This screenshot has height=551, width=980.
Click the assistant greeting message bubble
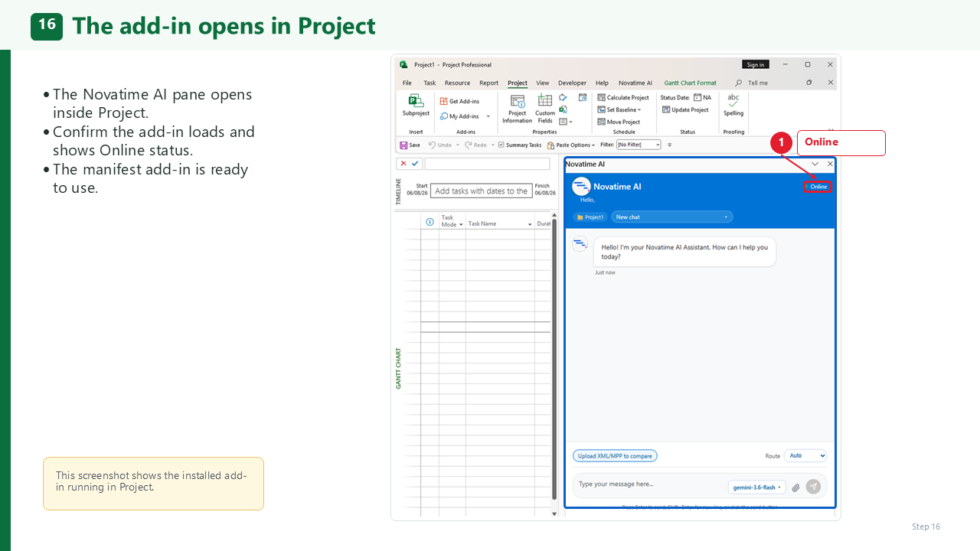[x=685, y=252]
